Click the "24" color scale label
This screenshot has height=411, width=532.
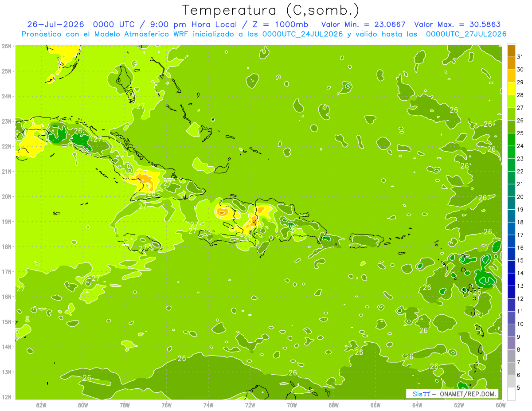(520, 146)
